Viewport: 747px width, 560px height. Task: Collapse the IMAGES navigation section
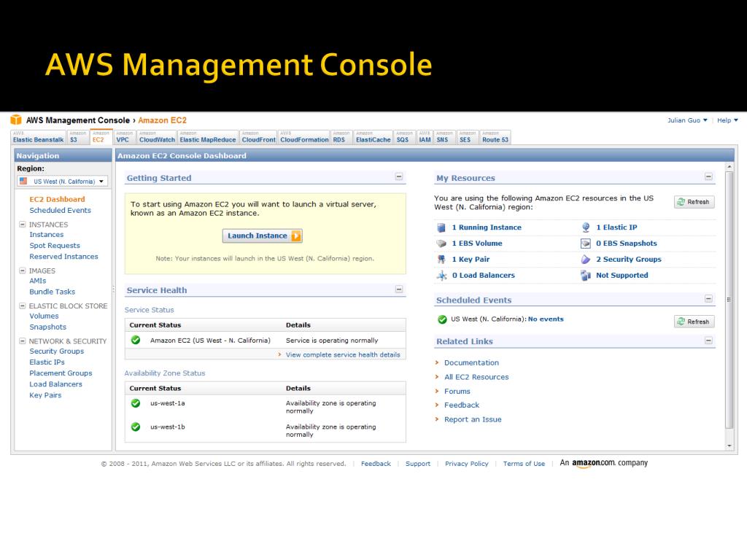click(x=23, y=271)
